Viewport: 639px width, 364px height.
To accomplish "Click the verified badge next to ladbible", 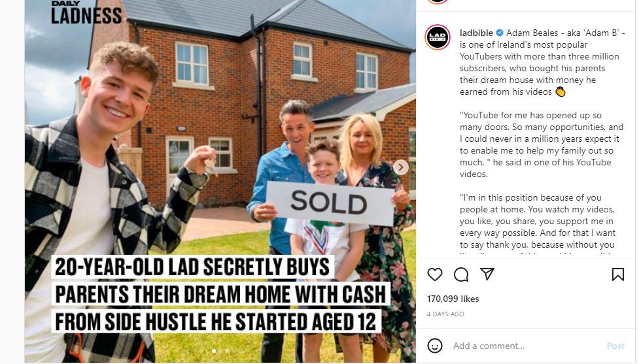I will (499, 33).
